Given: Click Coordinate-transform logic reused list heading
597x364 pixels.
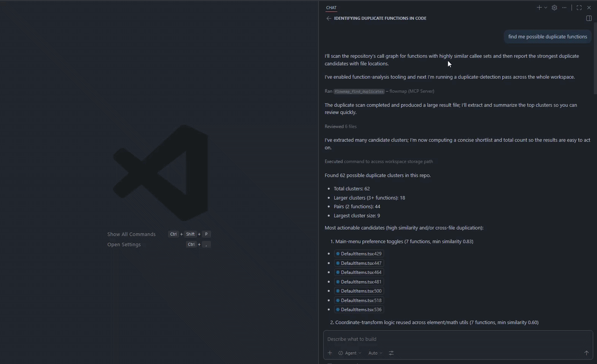Looking at the screenshot, I should [437, 322].
